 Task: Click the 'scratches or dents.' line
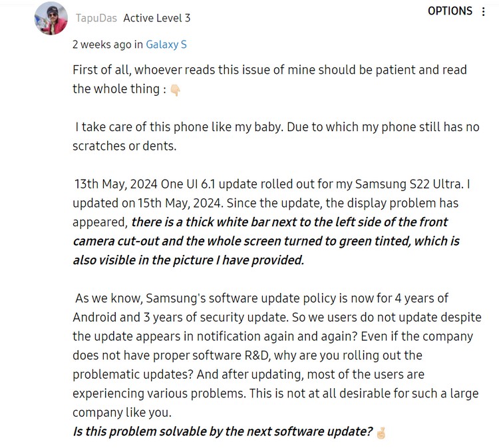[124, 146]
